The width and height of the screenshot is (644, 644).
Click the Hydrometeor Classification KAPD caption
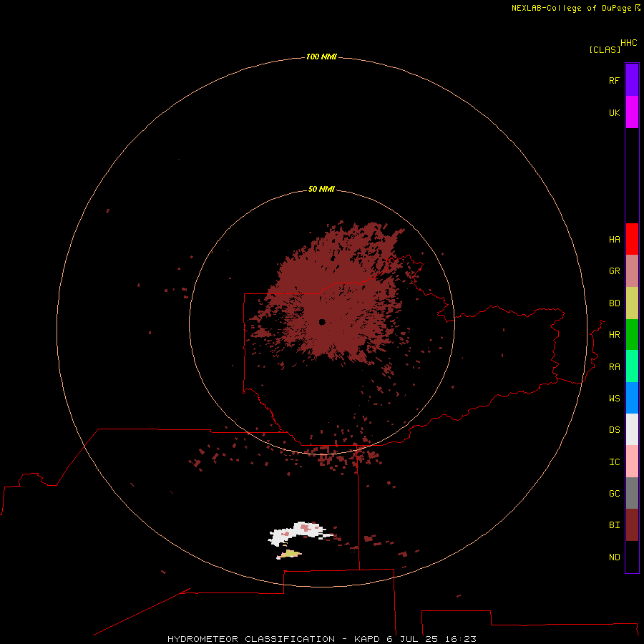321,639
